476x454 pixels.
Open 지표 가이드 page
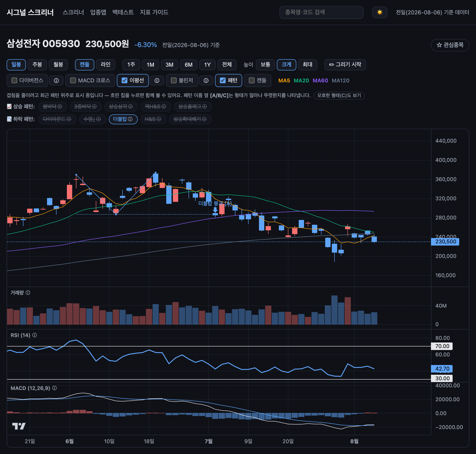(154, 12)
